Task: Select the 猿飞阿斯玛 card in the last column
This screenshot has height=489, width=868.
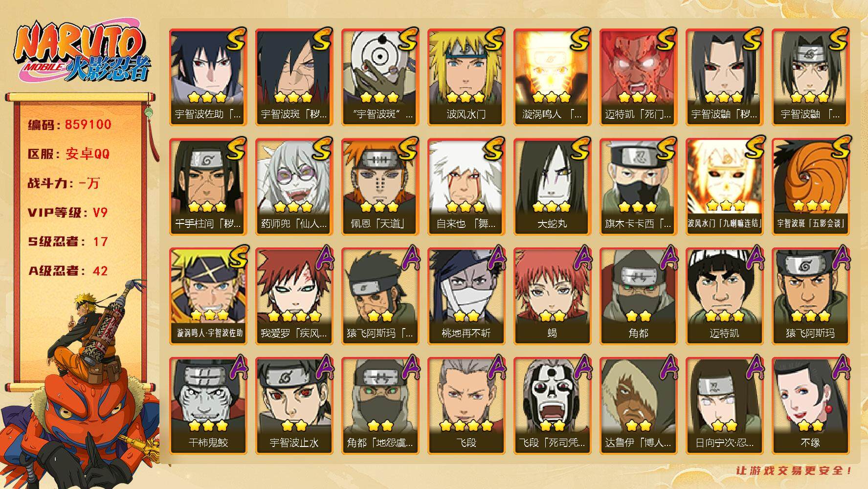Action: (x=810, y=296)
